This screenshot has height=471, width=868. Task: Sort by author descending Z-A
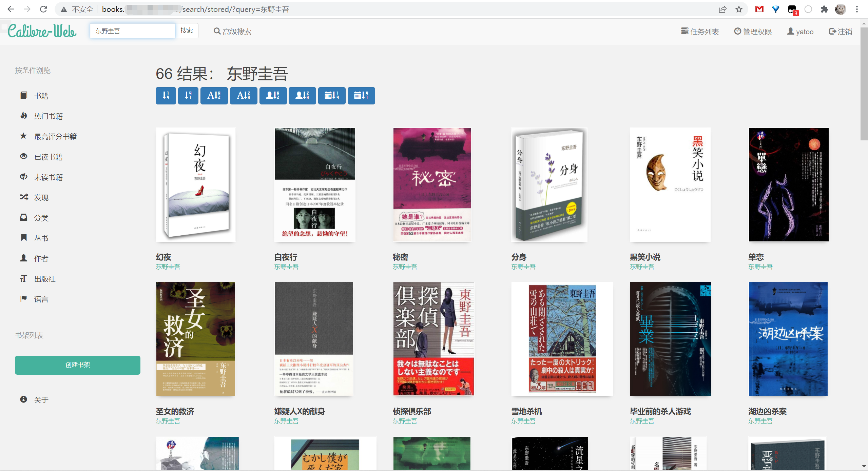click(302, 96)
